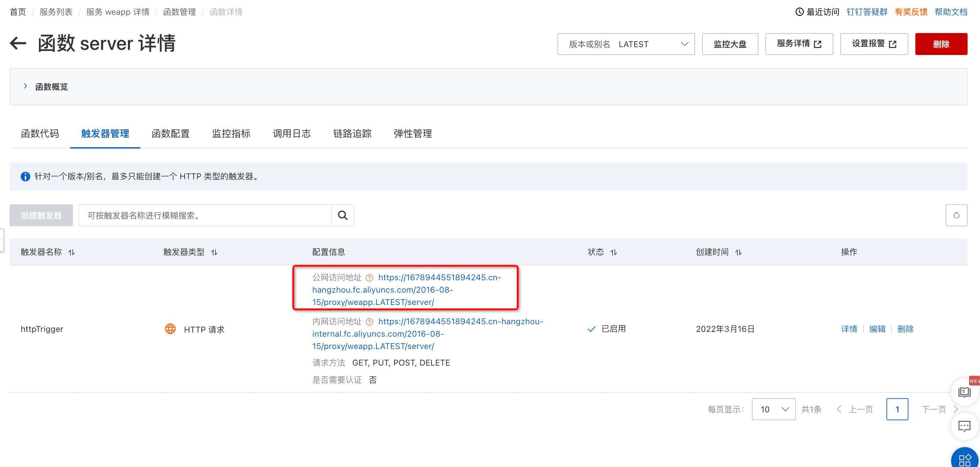Refresh the trigger list
This screenshot has height=467, width=980.
[x=957, y=215]
